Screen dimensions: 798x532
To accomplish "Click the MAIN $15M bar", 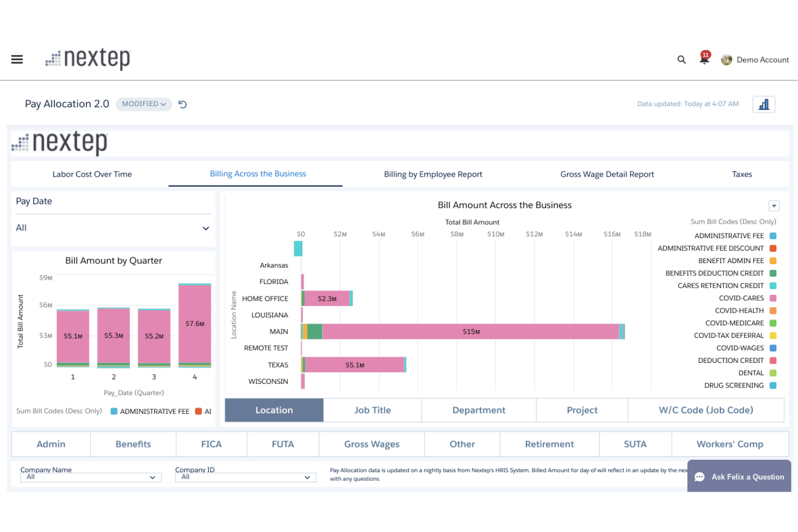I will tap(471, 331).
